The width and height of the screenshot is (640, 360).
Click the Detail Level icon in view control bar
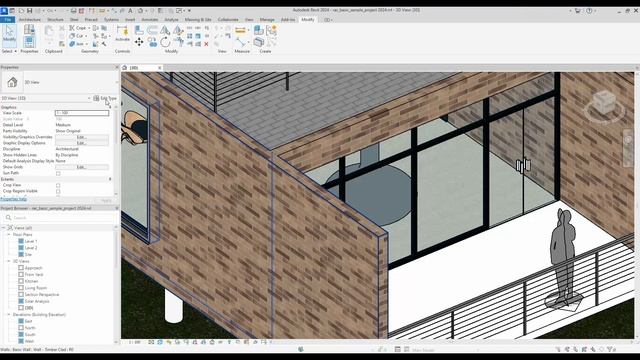point(151,342)
